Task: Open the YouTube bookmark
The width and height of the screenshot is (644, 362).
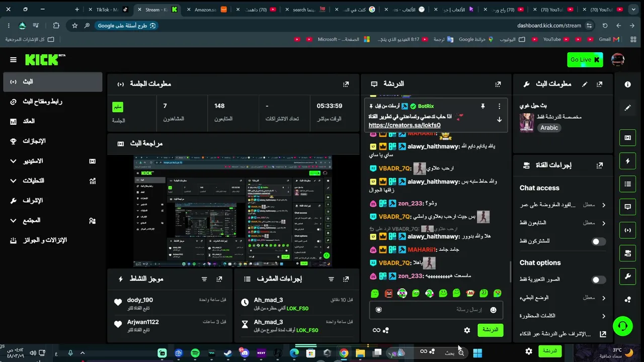Action: point(556,39)
